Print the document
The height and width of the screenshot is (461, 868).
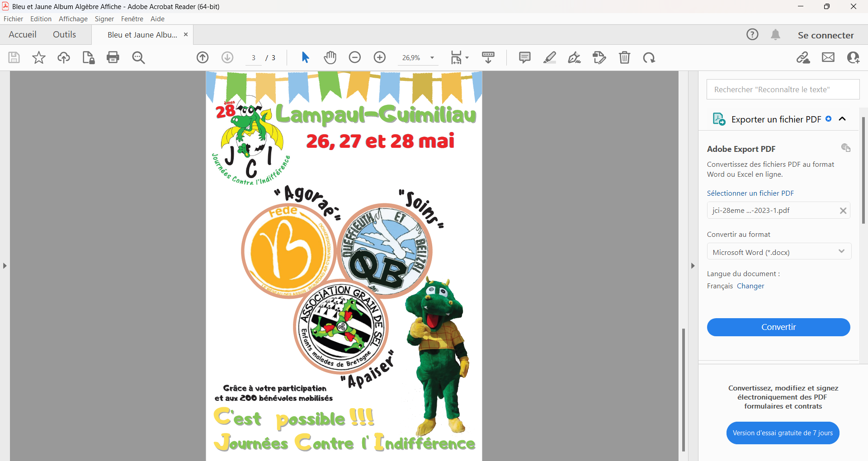[113, 57]
